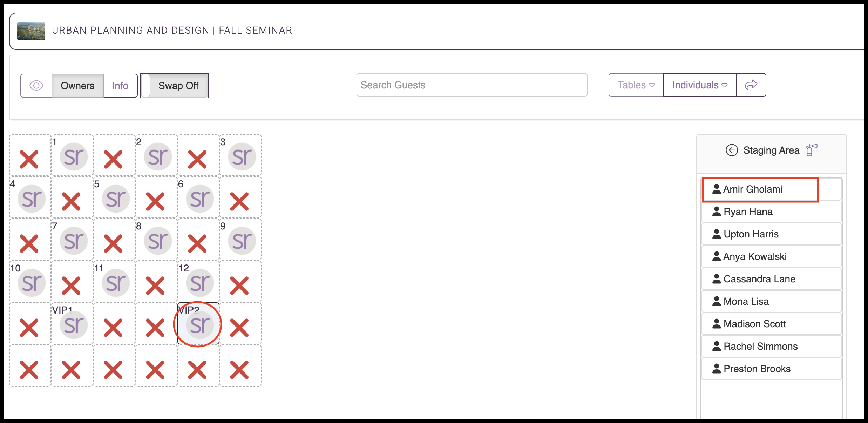868x423 pixels.
Task: Switch to the Info tab
Action: point(120,86)
